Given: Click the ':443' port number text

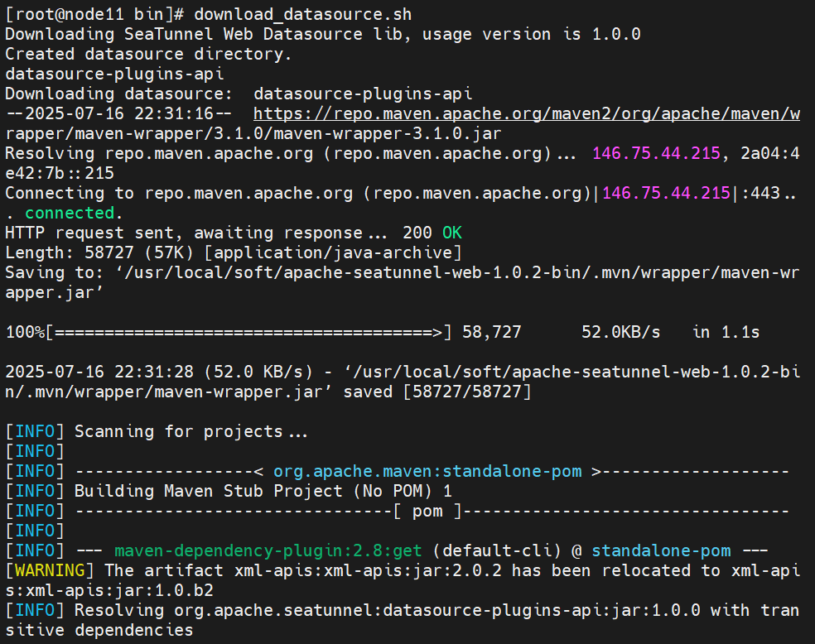Looking at the screenshot, I should coord(760,193).
